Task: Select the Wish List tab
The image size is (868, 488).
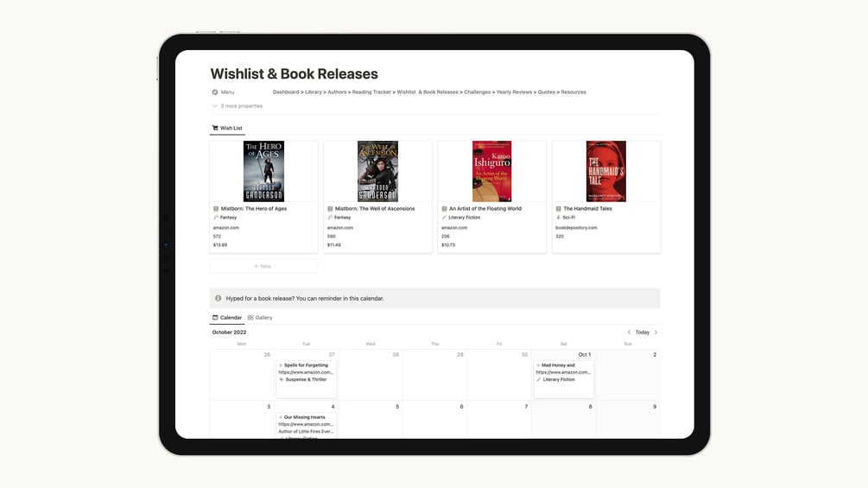Action: point(227,128)
